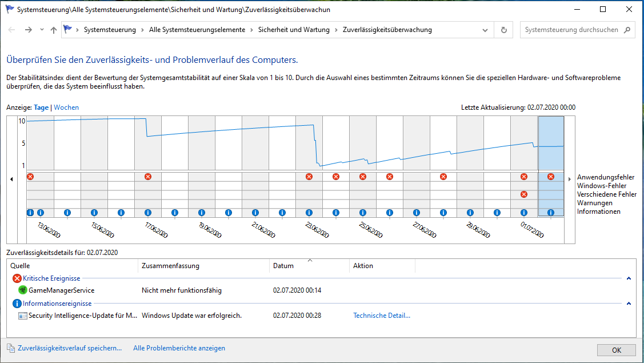Open the Sicherheit und Wartung breadcrumb

click(x=294, y=30)
